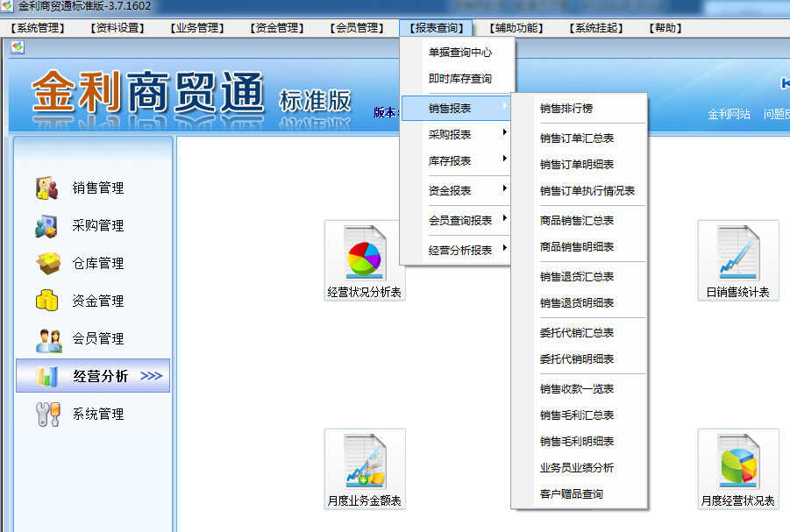Click the 经营分析 bar chart icon
This screenshot has height=532, width=790.
tap(47, 376)
